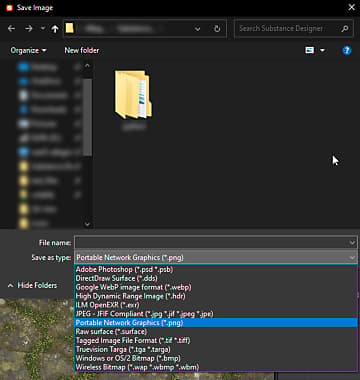Open the File name dropdown arrow

tap(352, 243)
